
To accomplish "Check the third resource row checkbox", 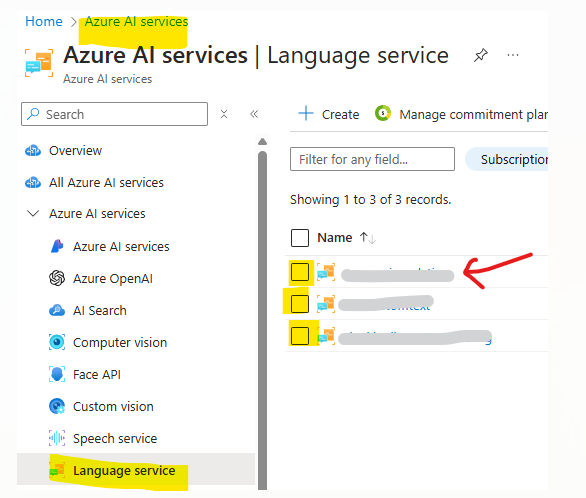I will tap(300, 335).
